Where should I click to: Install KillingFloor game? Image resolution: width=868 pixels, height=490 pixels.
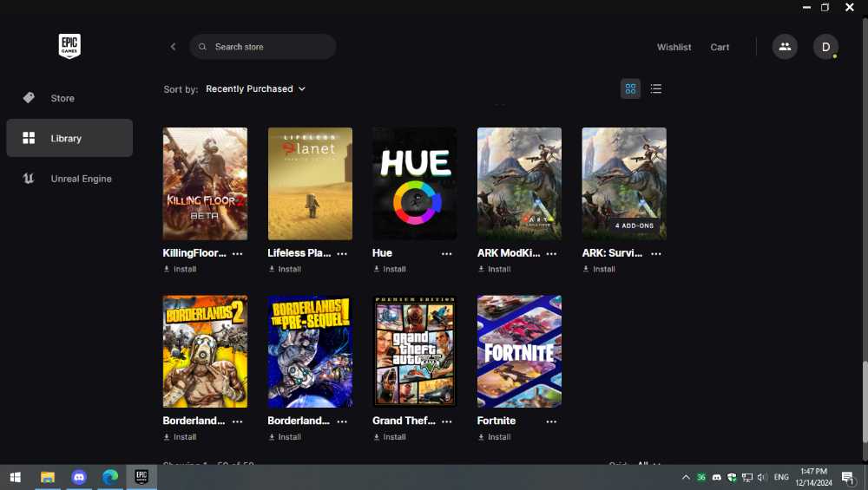[x=180, y=269]
